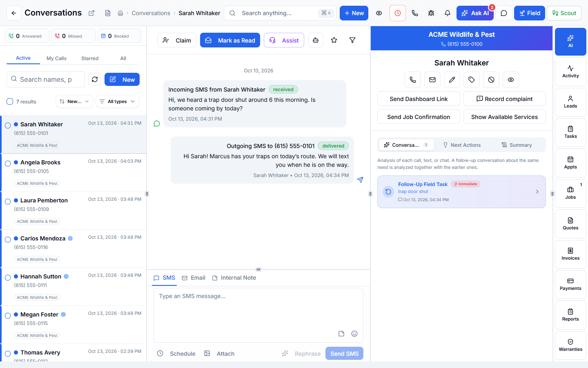Block Sarah Whitaker contact
The height and width of the screenshot is (368, 588).
(x=491, y=80)
